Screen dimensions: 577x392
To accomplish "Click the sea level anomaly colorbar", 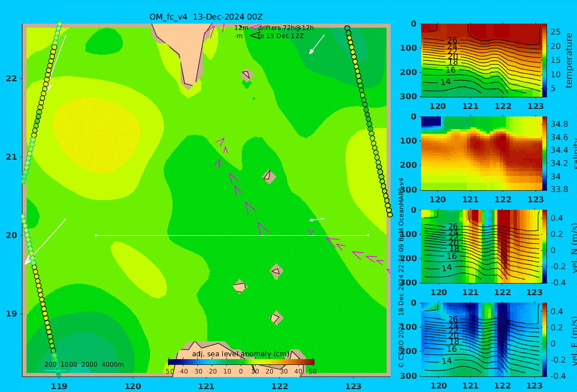I will point(241,362).
